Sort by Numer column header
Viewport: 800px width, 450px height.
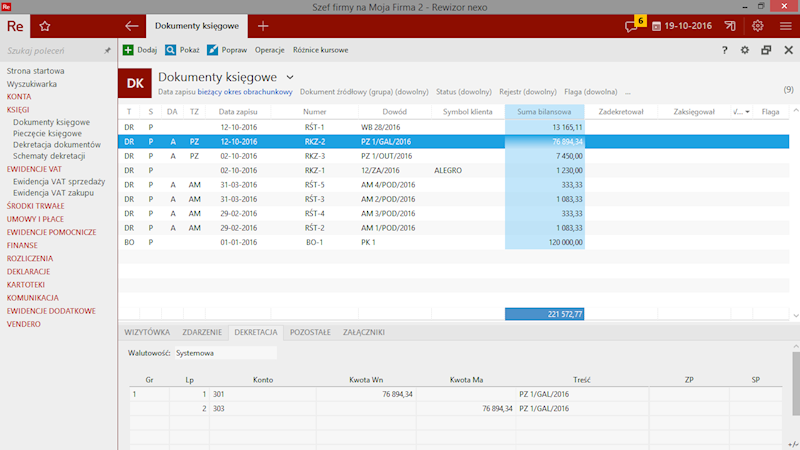coord(314,112)
